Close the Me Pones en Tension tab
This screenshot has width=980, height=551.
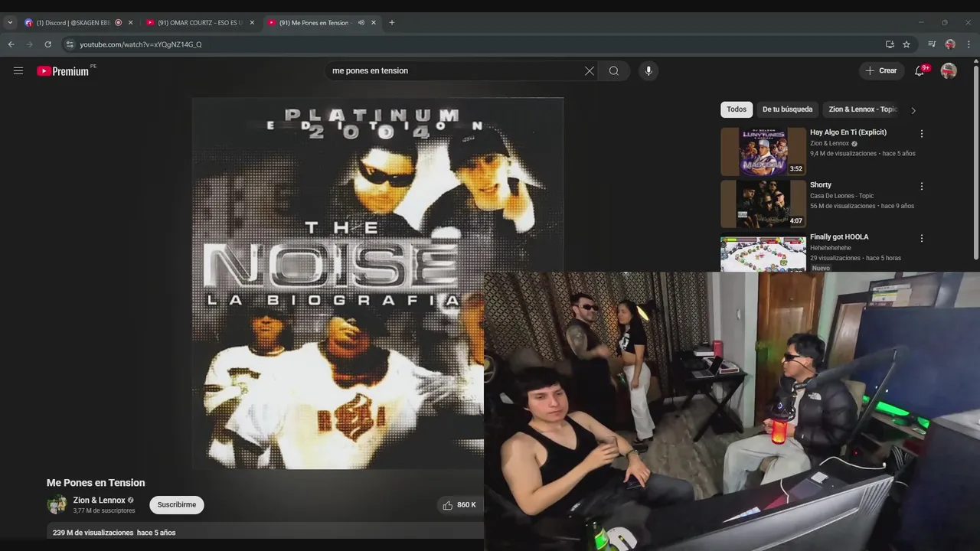click(374, 23)
